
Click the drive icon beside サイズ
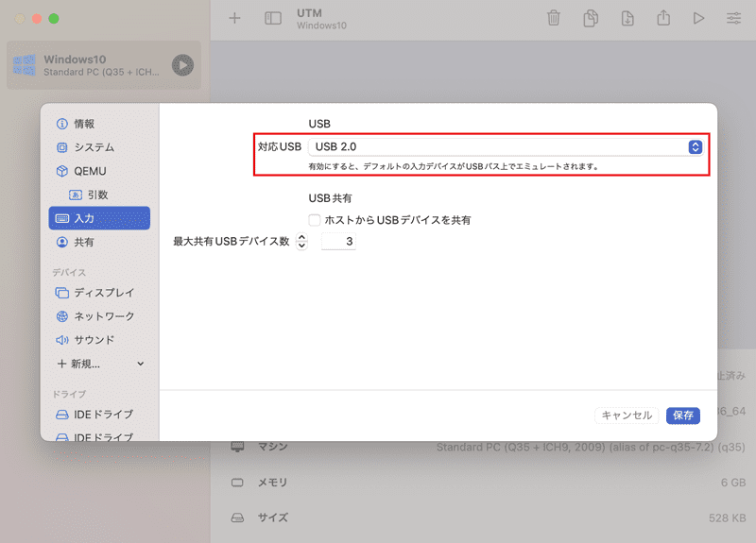click(x=237, y=518)
